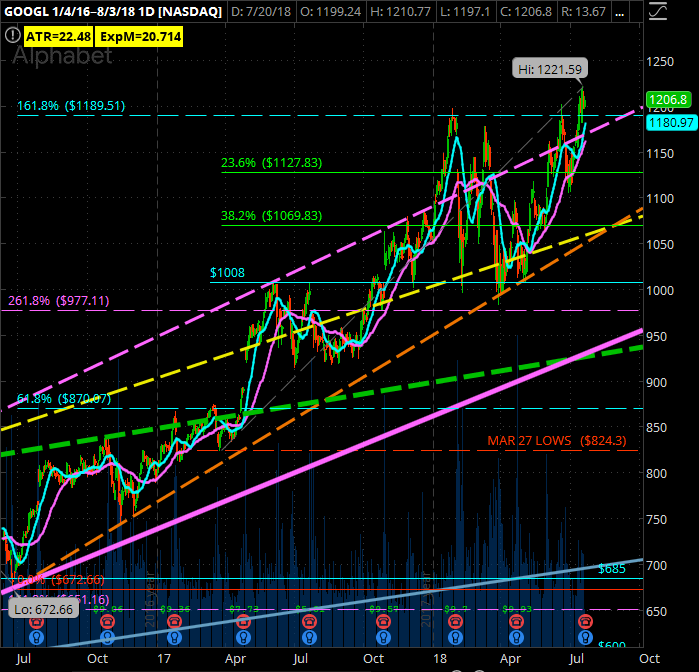The image size is (699, 672).
Task: Open the lightbulb icon below Lo: 672.66 bubble
Action: point(37,638)
